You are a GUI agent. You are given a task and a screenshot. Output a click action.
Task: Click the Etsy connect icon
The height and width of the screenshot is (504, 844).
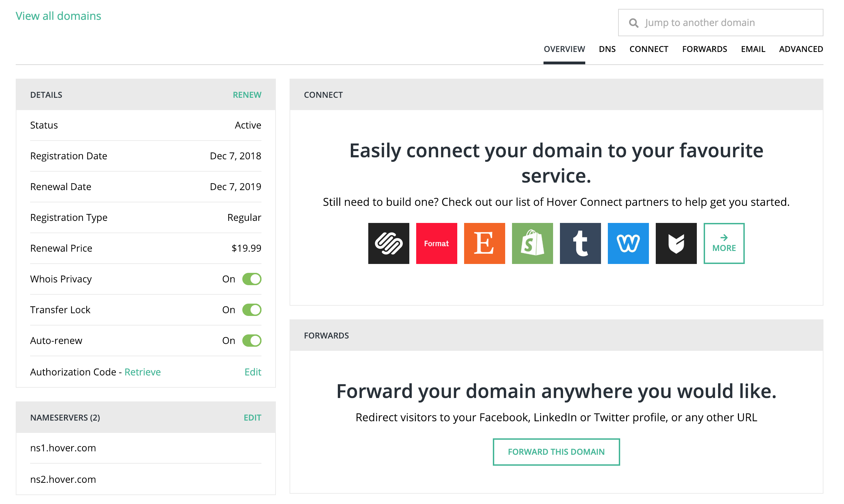coord(484,243)
